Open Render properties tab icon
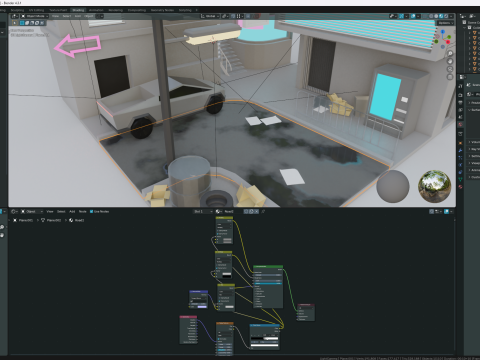This screenshot has height=360, width=480. (x=460, y=95)
